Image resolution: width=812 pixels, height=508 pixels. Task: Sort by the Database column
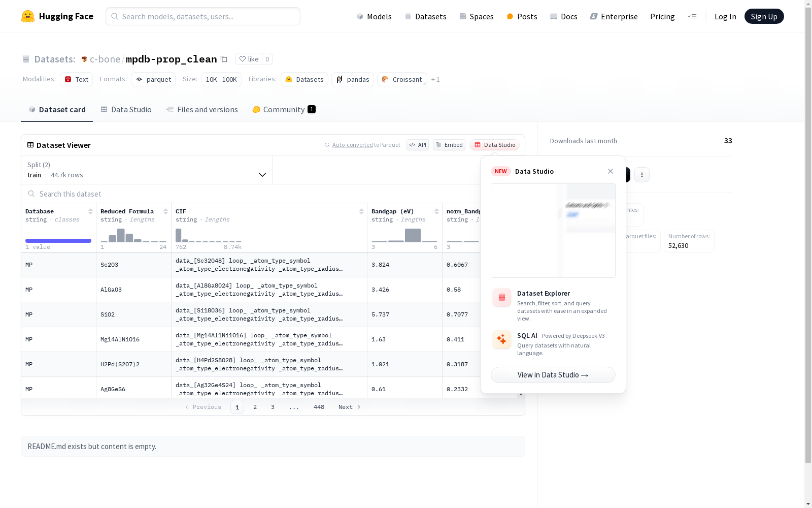[90, 211]
